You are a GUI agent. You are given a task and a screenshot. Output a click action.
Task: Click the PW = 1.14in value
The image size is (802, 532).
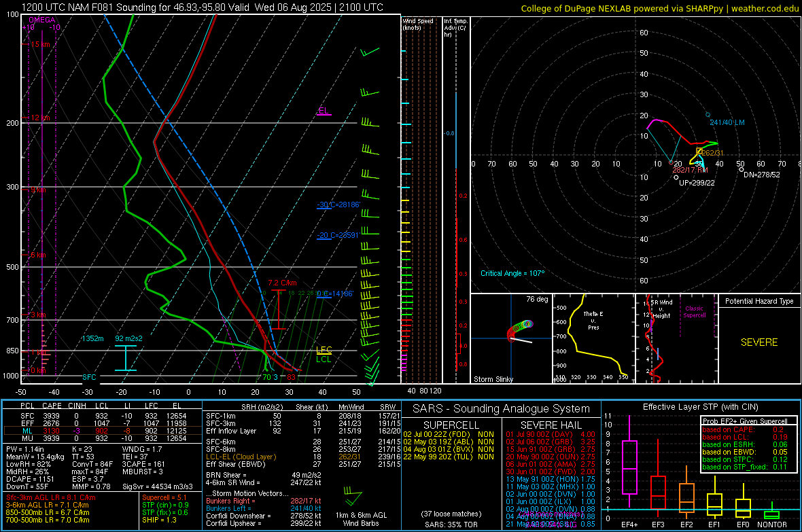tap(25, 449)
